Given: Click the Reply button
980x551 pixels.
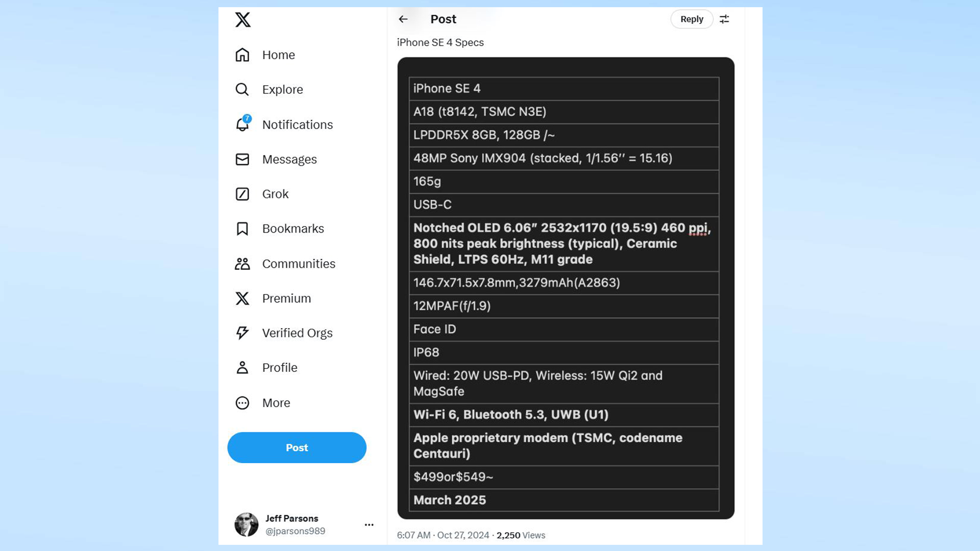Looking at the screenshot, I should 692,19.
